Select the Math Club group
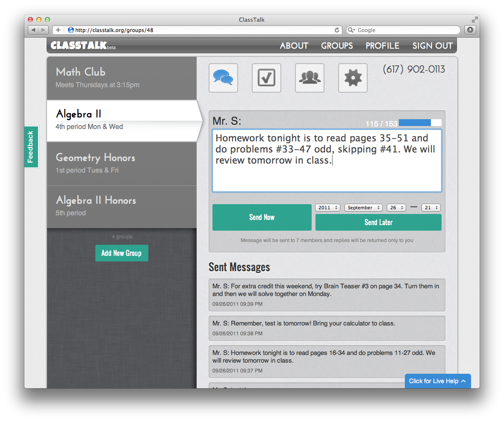504x422 pixels. click(x=122, y=78)
